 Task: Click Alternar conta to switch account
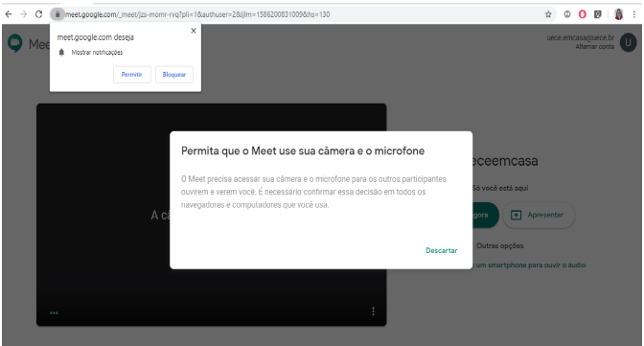pyautogui.click(x=594, y=47)
